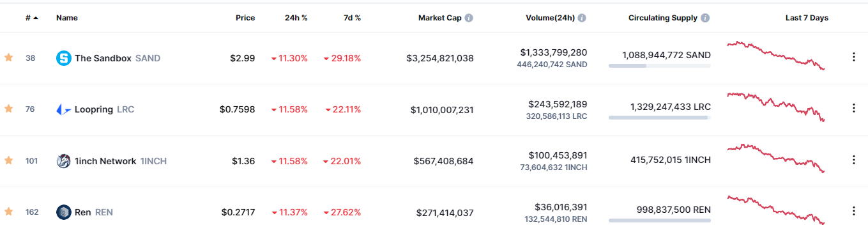Click Circulating Supply info icon
This screenshot has width=868, height=232.
point(705,18)
